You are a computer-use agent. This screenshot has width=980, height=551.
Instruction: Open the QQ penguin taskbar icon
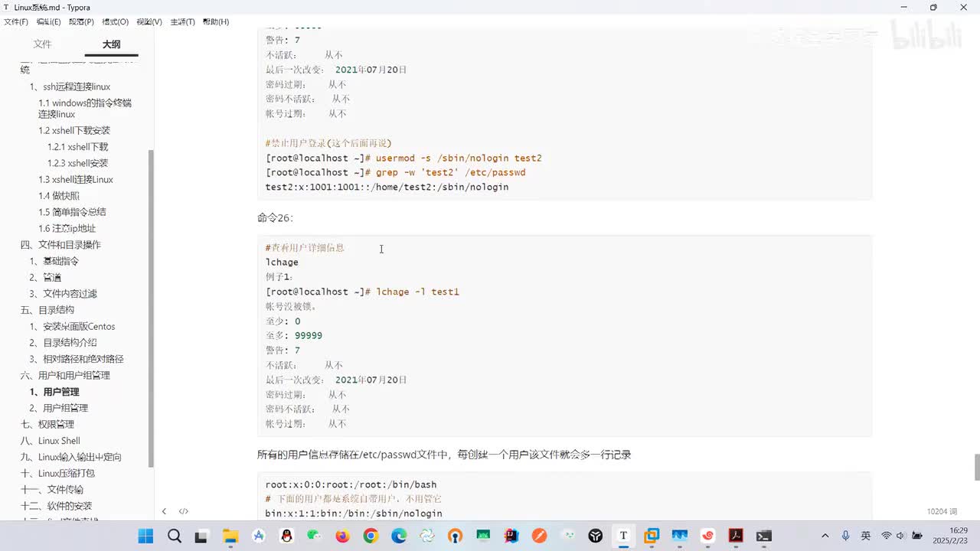286,536
